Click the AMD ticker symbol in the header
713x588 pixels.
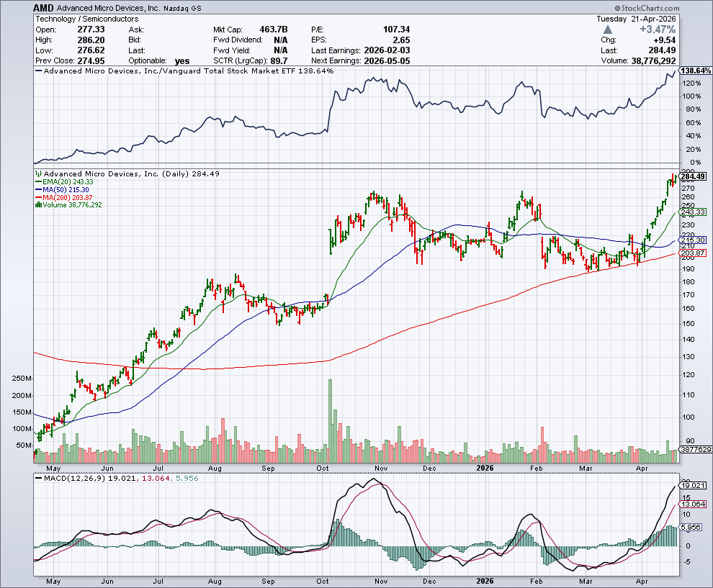[43, 8]
